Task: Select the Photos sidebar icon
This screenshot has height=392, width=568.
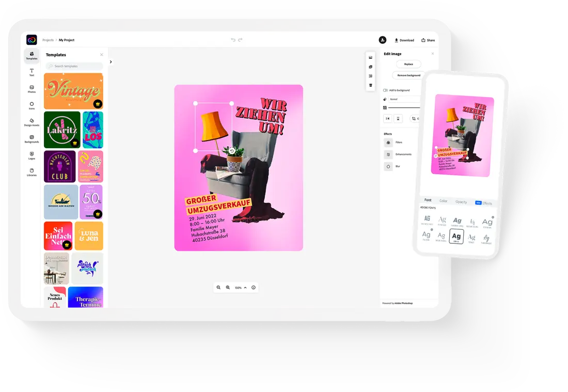Action: [x=31, y=89]
